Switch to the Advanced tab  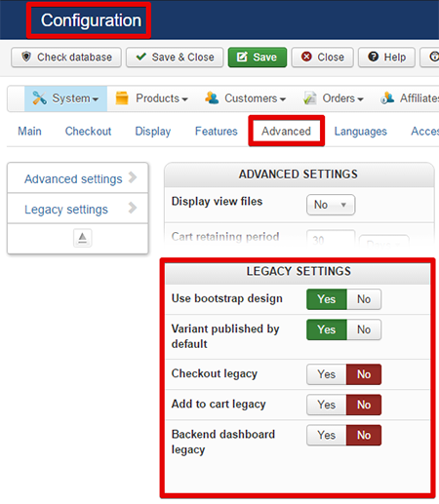[x=286, y=132]
